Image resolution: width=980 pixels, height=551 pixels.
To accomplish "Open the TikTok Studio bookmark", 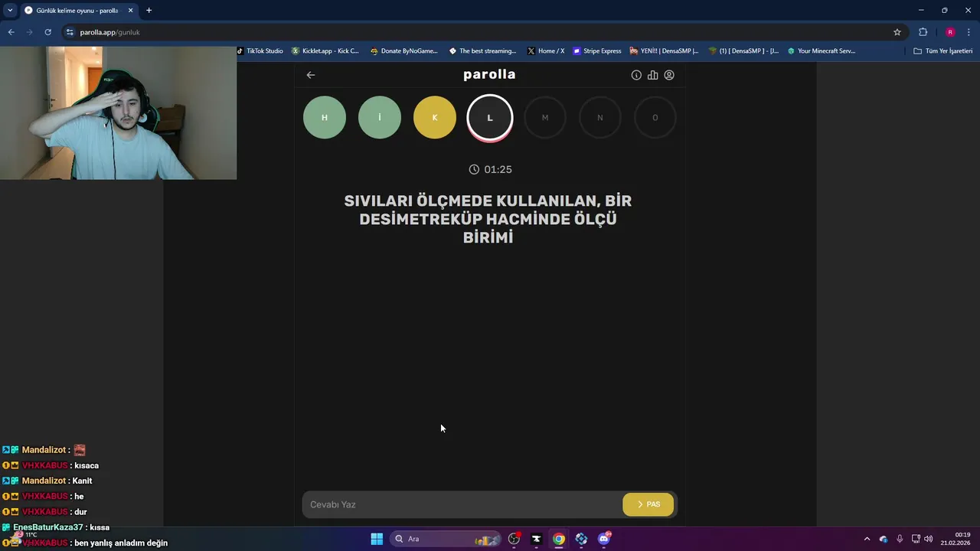I will 260,51.
